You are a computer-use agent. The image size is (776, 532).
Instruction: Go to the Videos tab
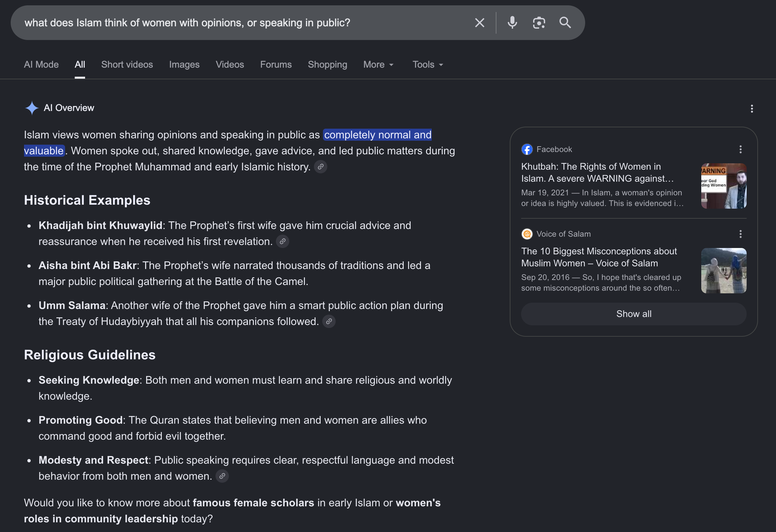point(230,65)
